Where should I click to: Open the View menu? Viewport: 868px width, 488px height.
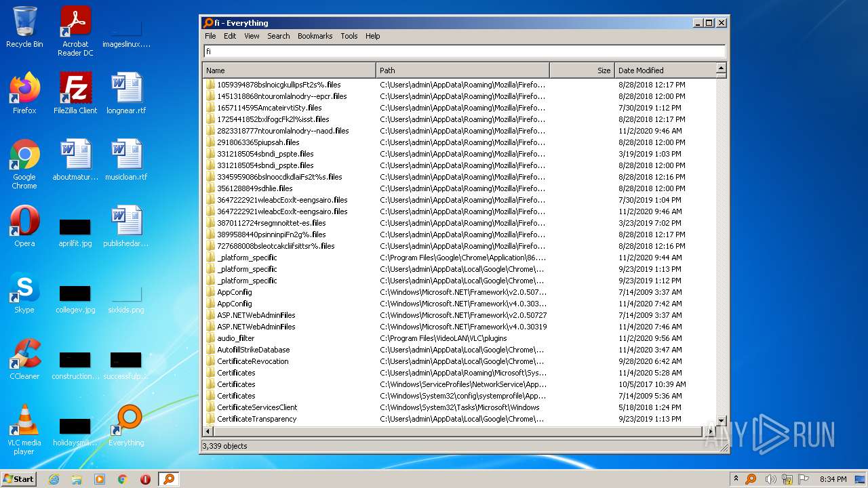[x=252, y=36]
